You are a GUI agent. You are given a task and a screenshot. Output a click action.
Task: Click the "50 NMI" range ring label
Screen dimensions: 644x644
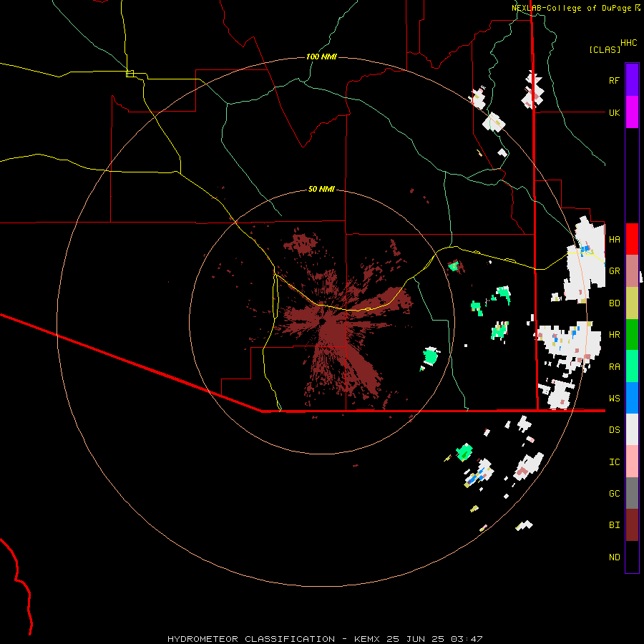pos(321,189)
